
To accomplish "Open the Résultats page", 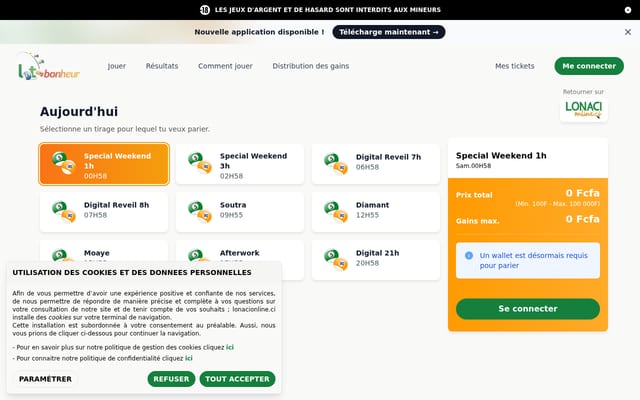I will [x=162, y=66].
